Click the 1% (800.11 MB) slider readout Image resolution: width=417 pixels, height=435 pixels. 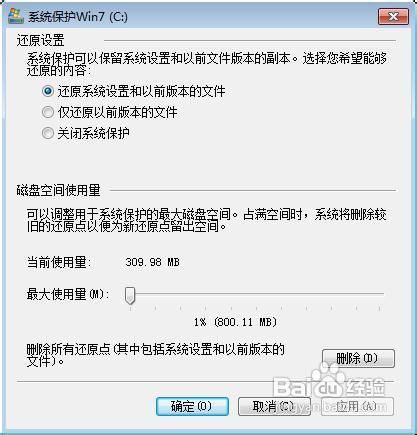(x=235, y=322)
